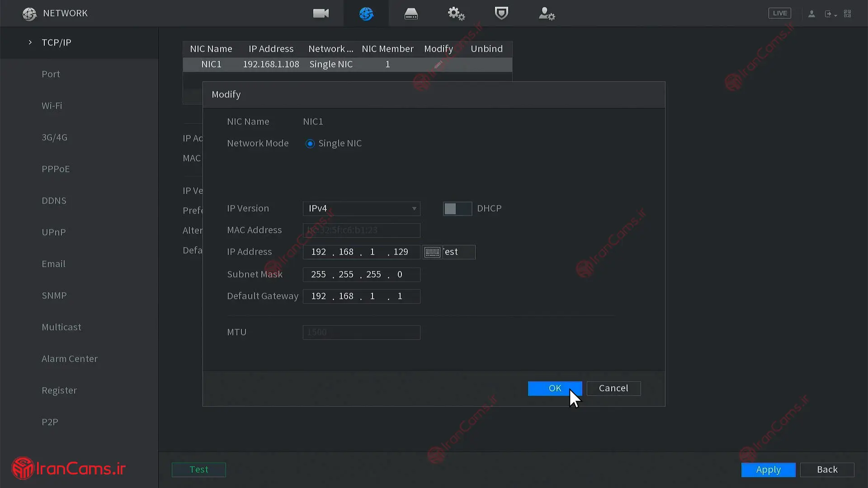Image resolution: width=868 pixels, height=488 pixels.
Task: Click the 192.168.1.108 cell in NIC table
Action: 271,64
